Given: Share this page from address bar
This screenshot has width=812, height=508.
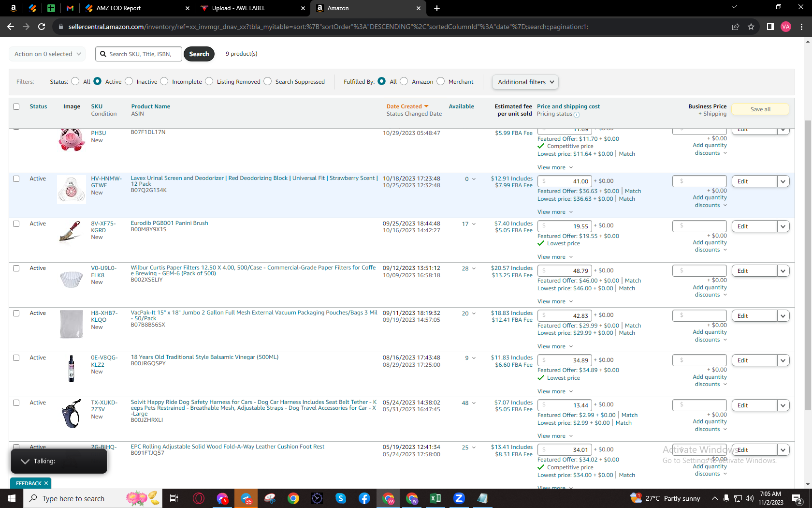Looking at the screenshot, I should 736,27.
